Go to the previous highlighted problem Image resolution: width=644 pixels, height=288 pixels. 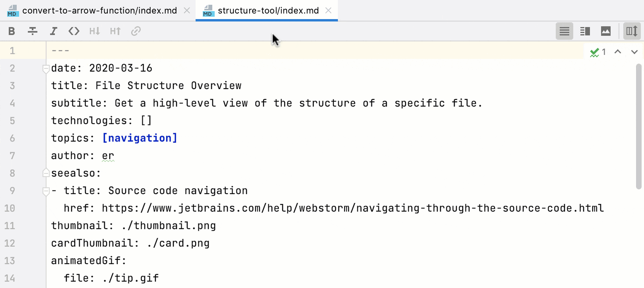click(x=617, y=52)
